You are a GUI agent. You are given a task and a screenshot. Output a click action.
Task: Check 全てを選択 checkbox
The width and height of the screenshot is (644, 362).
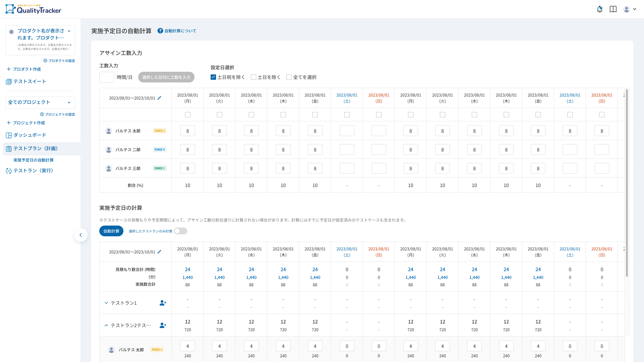289,77
